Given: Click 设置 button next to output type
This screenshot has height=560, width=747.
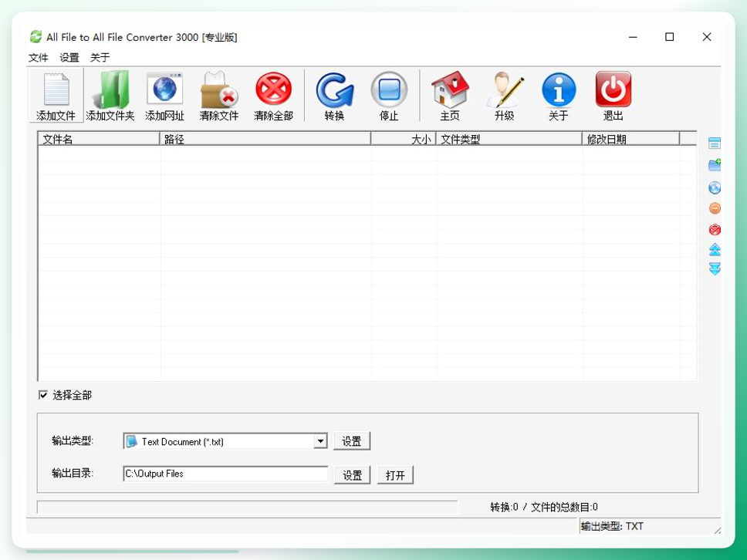Looking at the screenshot, I should point(352,441).
